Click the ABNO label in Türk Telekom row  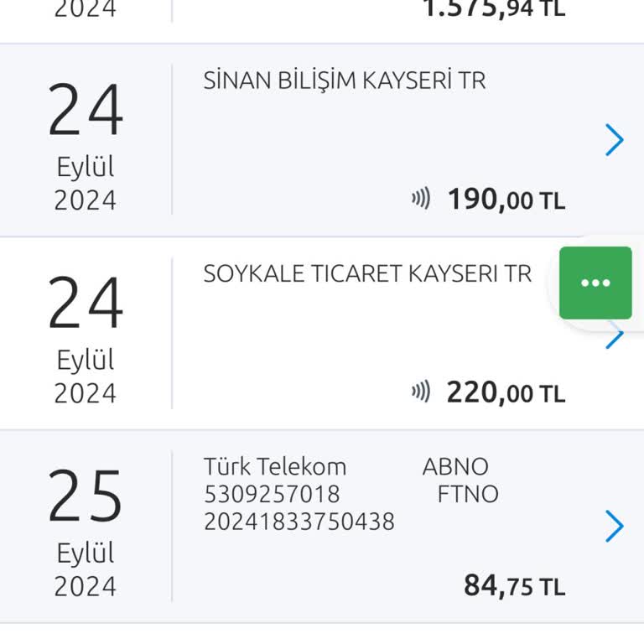tap(455, 467)
